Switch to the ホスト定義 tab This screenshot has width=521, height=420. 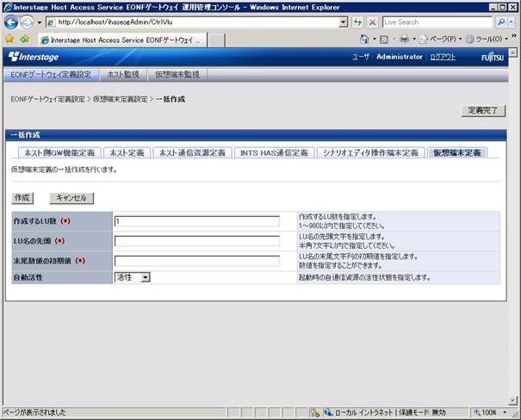click(x=127, y=152)
